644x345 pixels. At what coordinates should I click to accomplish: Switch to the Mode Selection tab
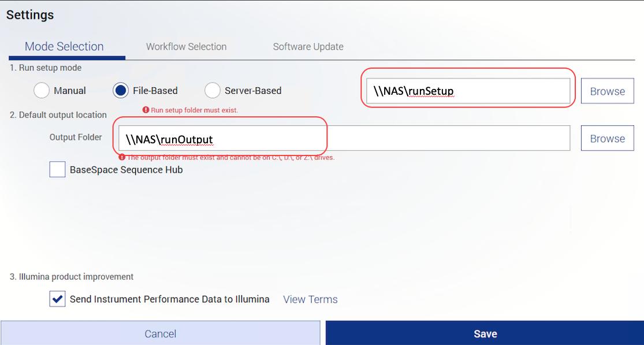[64, 47]
